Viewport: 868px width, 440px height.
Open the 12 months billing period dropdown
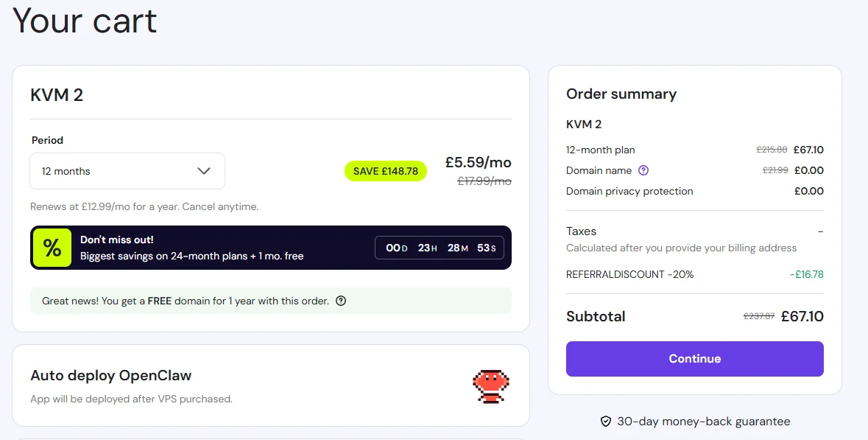[127, 170]
